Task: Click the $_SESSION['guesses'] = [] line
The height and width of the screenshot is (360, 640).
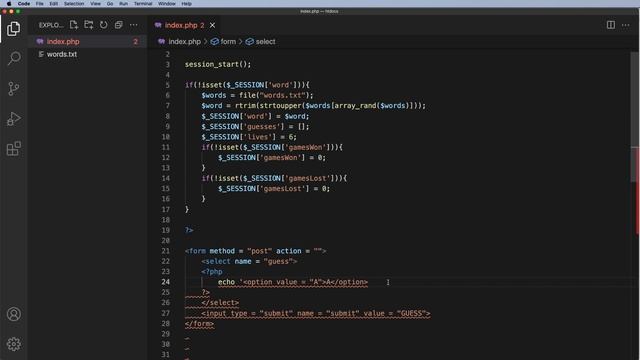Action: coord(255,127)
